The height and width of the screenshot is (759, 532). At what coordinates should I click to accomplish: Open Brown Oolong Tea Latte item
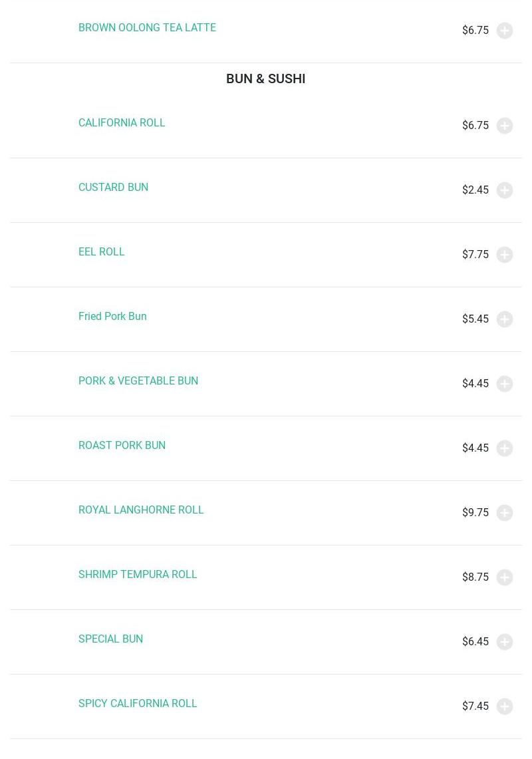[147, 28]
